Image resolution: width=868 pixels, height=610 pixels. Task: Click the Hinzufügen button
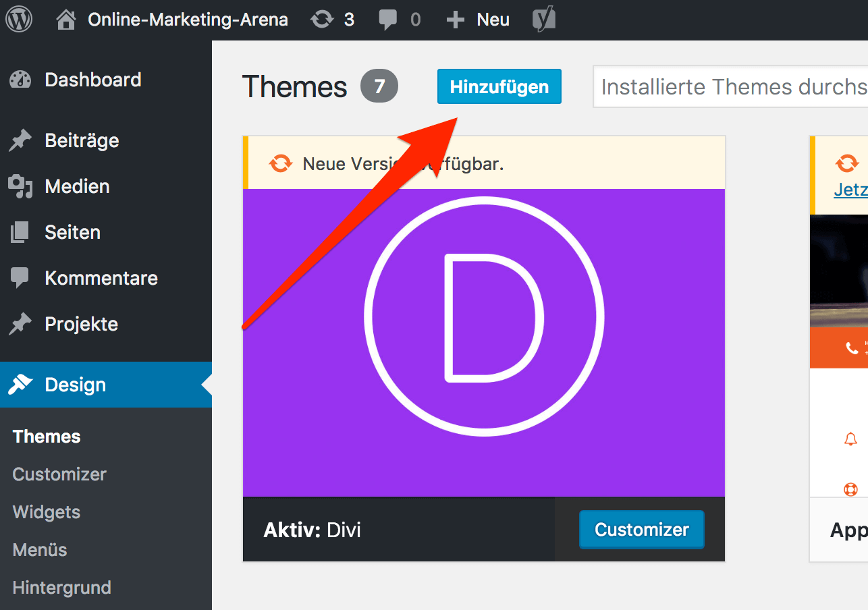click(x=499, y=86)
